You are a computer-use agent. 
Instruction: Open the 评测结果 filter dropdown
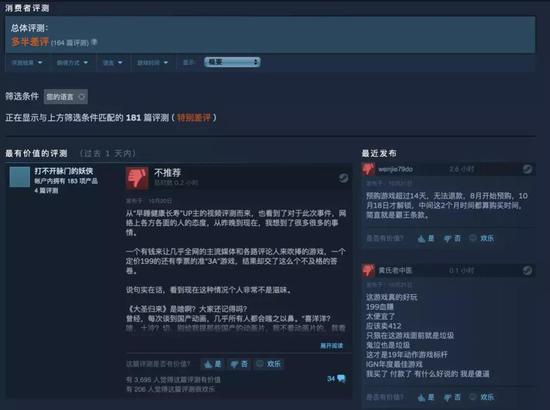coord(27,62)
